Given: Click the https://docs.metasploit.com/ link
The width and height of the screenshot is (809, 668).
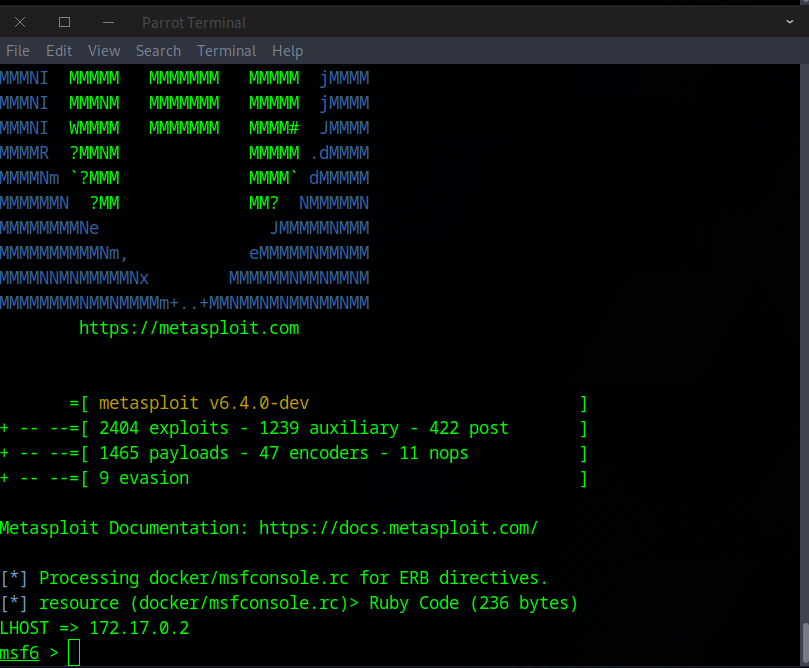Looking at the screenshot, I should coord(398,528).
